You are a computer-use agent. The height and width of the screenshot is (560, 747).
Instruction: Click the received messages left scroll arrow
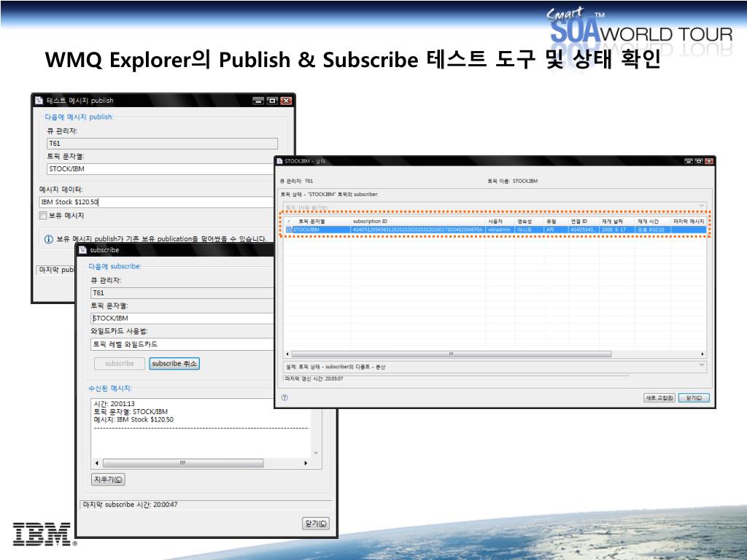(x=97, y=463)
